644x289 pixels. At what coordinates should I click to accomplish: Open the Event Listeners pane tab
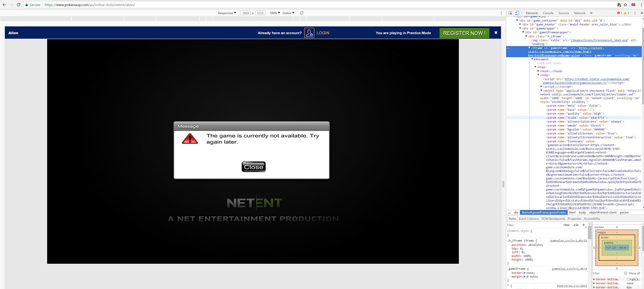pos(529,219)
